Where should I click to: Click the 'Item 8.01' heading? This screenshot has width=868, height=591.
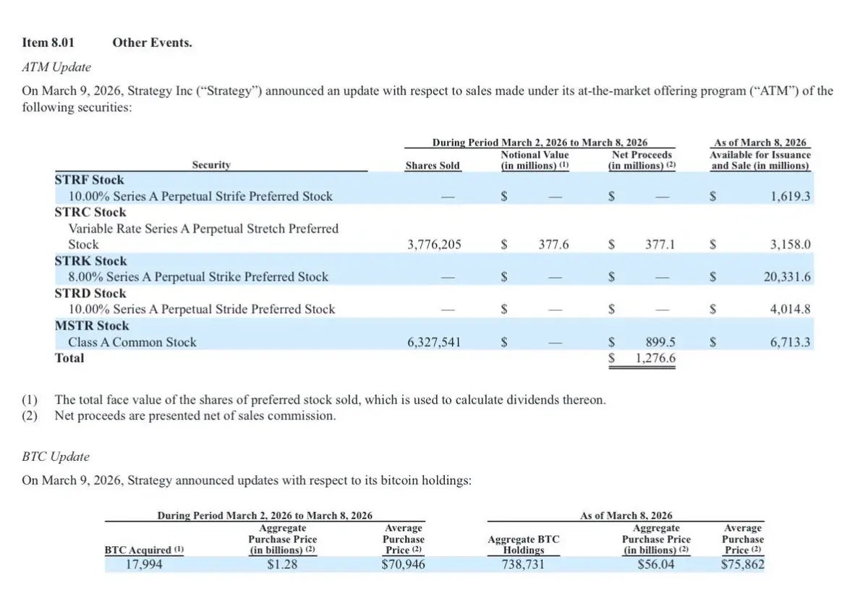pyautogui.click(x=50, y=43)
